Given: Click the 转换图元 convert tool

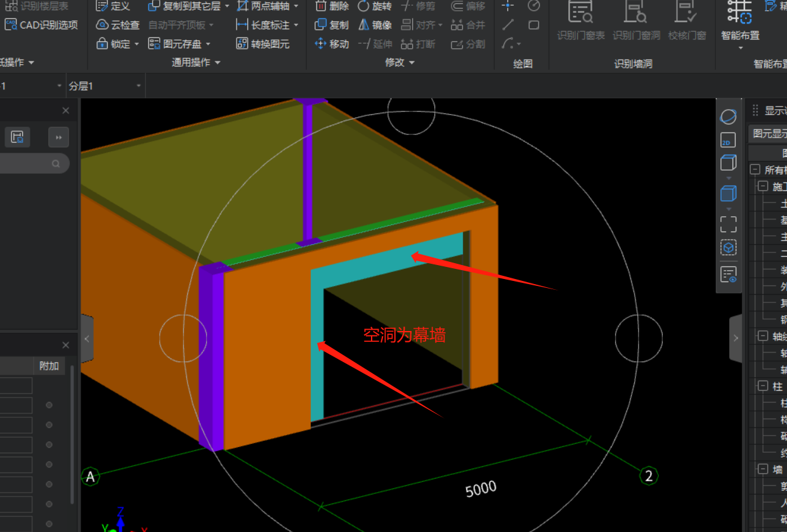Looking at the screenshot, I should pyautogui.click(x=263, y=44).
